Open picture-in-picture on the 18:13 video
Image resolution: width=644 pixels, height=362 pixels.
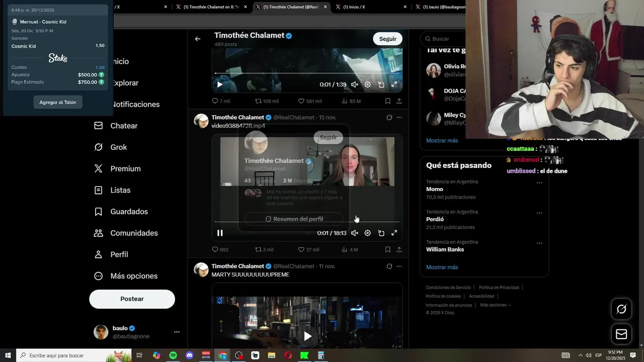381,233
